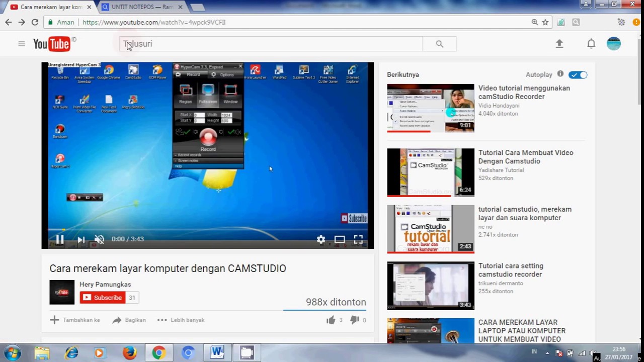
Task: Open the YouTube hamburger guide menu
Action: pos(22,44)
